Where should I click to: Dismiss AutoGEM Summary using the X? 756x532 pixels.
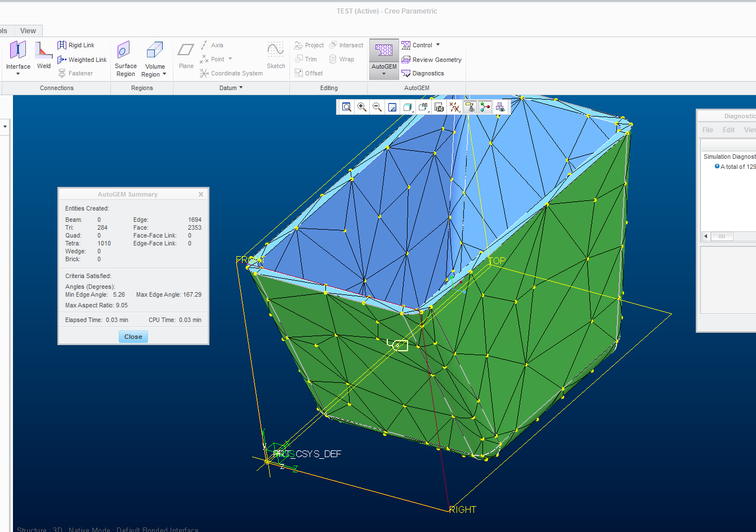(201, 194)
